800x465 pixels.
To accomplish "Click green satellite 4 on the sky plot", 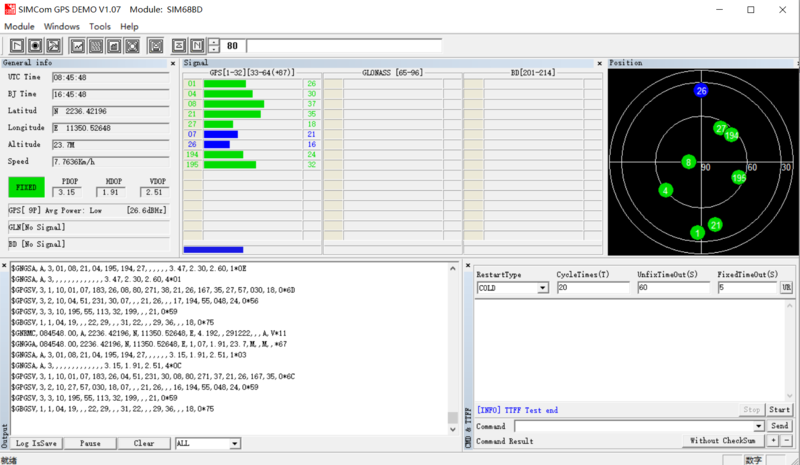I will [x=665, y=191].
